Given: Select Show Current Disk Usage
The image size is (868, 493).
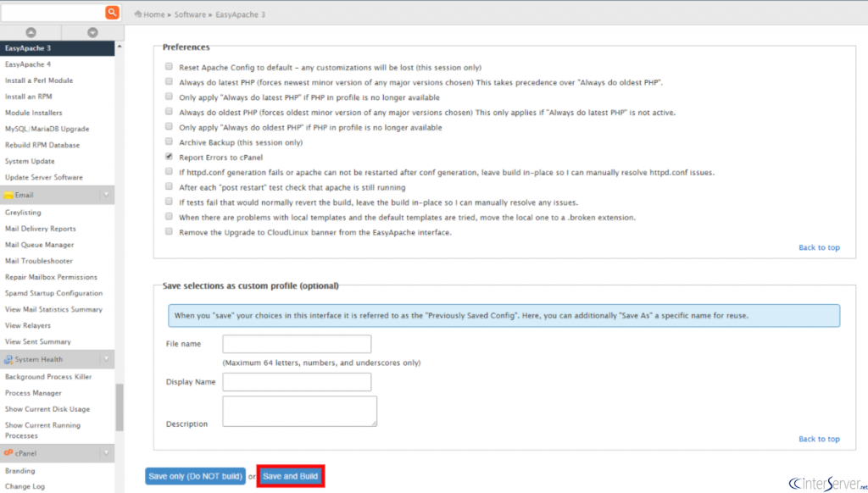Looking at the screenshot, I should point(47,409).
